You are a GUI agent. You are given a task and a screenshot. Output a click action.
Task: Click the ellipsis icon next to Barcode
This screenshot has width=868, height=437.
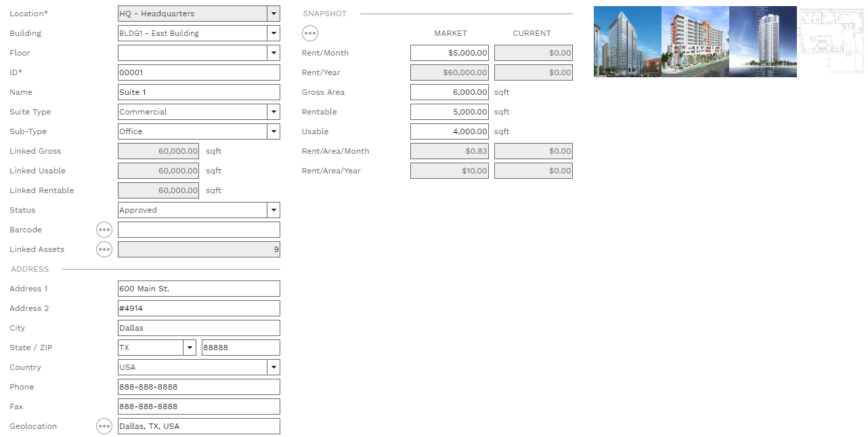[x=104, y=230]
